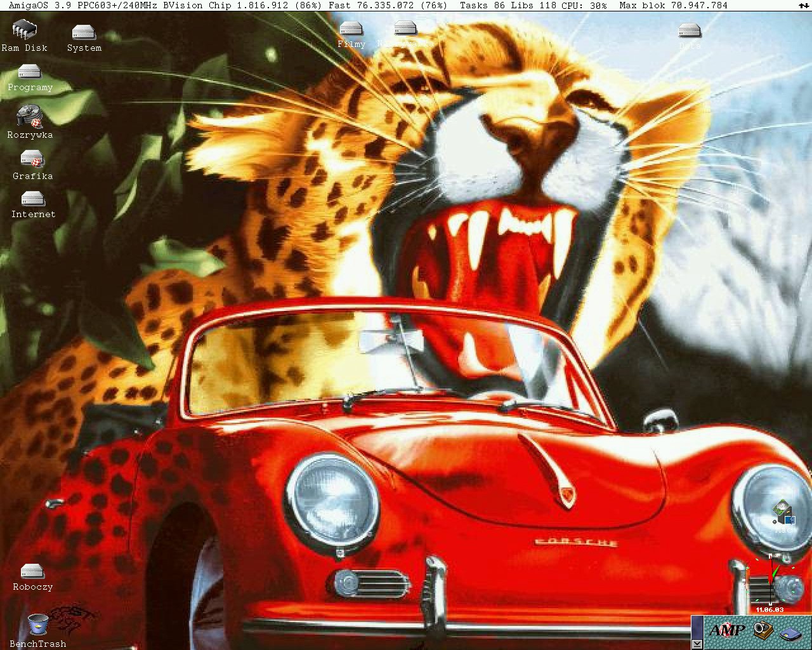The width and height of the screenshot is (812, 650).
Task: Open the BenchTrash trashcan icon
Action: coord(37,630)
